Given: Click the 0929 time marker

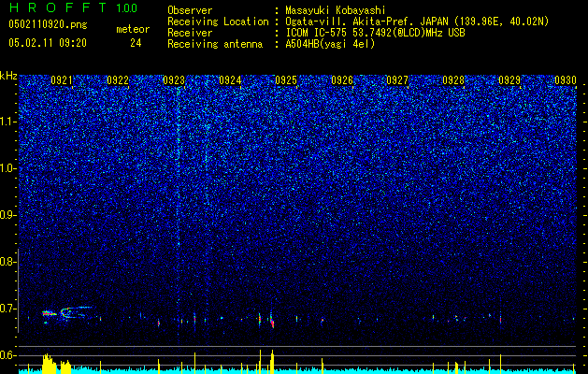Looking at the screenshot, I should (509, 80).
